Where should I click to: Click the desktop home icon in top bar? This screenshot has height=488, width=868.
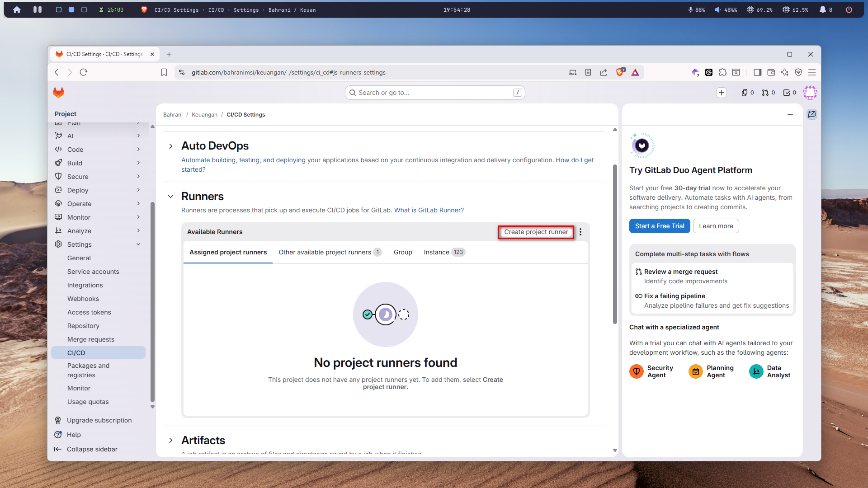point(17,9)
